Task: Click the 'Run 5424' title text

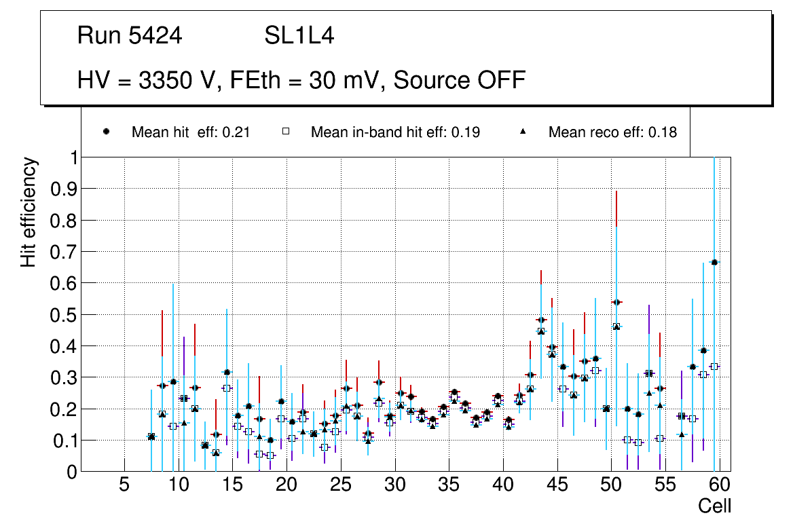Action: coord(130,36)
